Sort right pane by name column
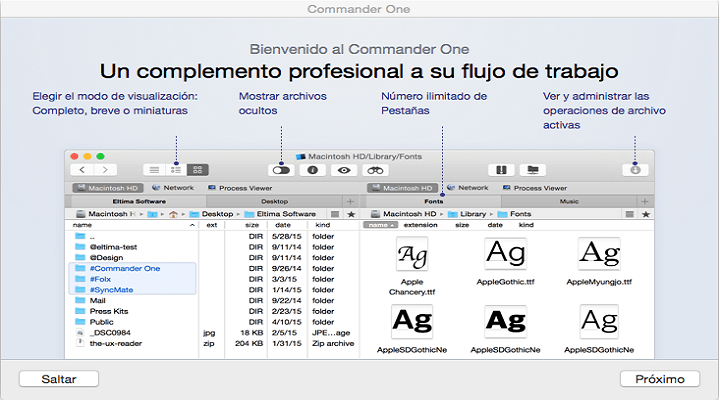 point(380,225)
